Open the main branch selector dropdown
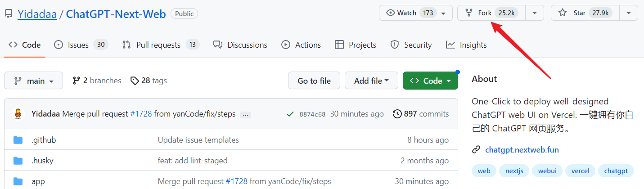The image size is (644, 189). [x=34, y=81]
